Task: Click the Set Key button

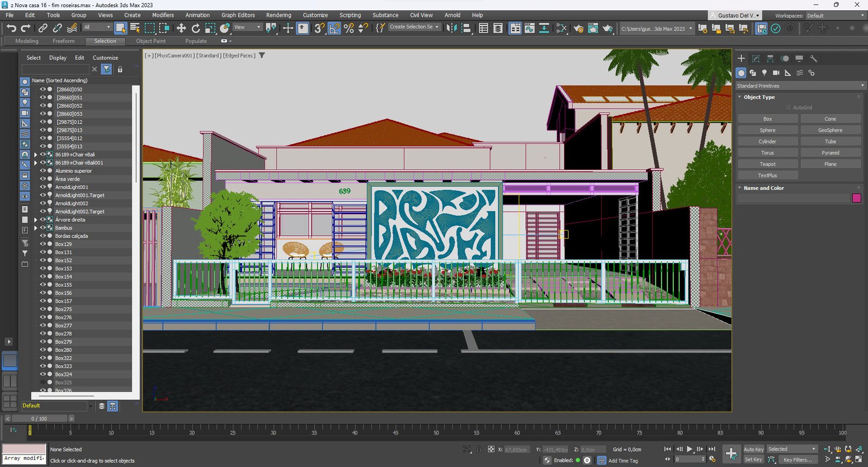Action: [x=753, y=459]
